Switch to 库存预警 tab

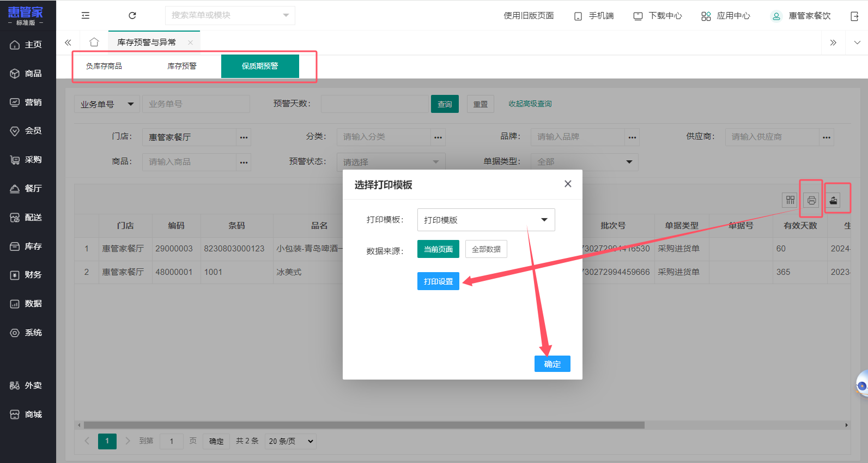182,66
